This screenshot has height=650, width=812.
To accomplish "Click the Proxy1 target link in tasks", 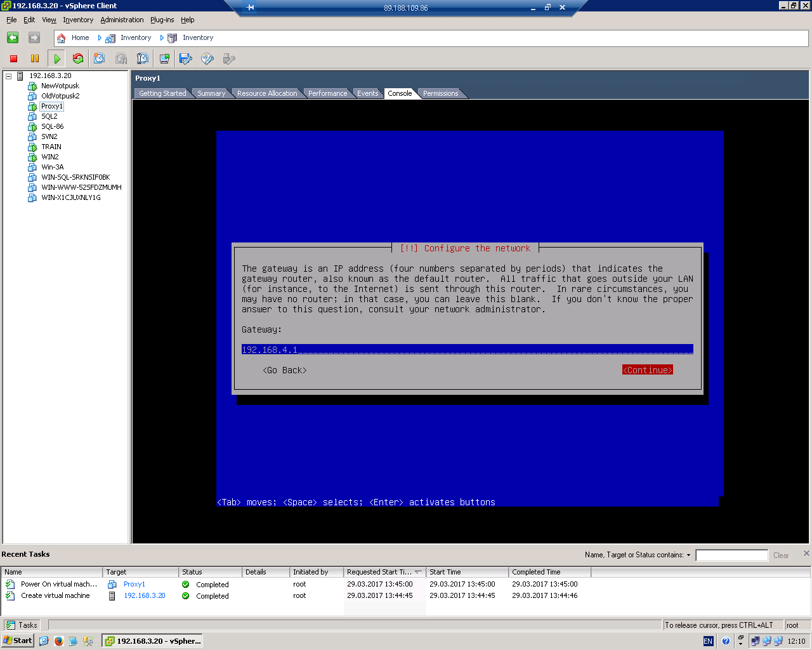I will coord(134,584).
